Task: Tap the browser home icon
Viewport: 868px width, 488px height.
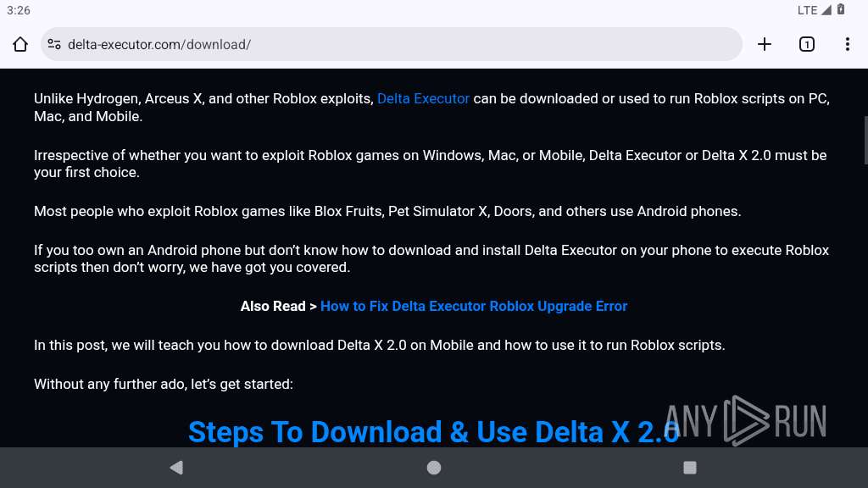Action: 20,44
